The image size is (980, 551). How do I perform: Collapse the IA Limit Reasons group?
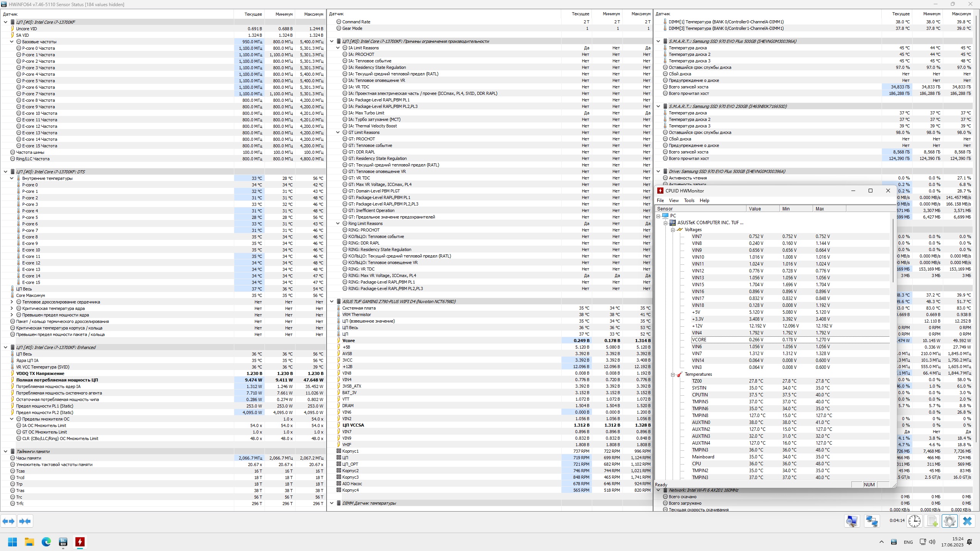[x=338, y=48]
